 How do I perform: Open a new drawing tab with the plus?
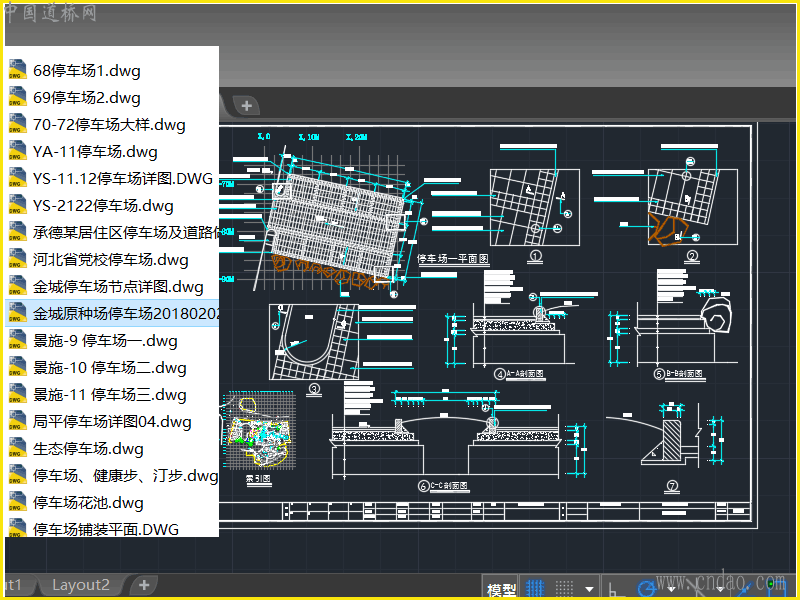tap(247, 106)
